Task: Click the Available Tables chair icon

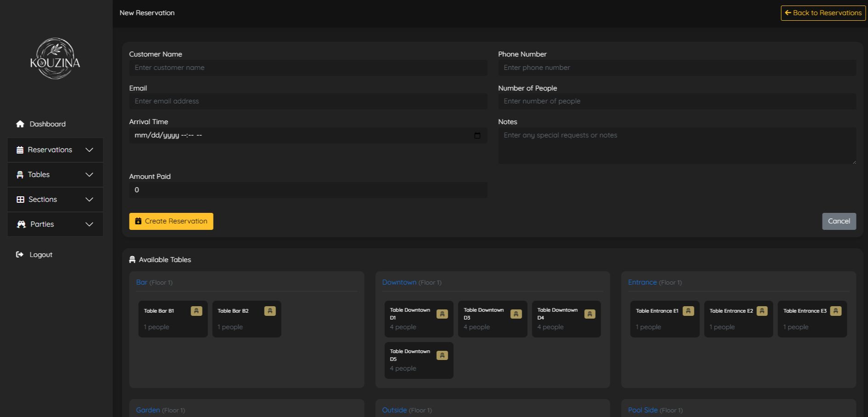Action: point(132,260)
